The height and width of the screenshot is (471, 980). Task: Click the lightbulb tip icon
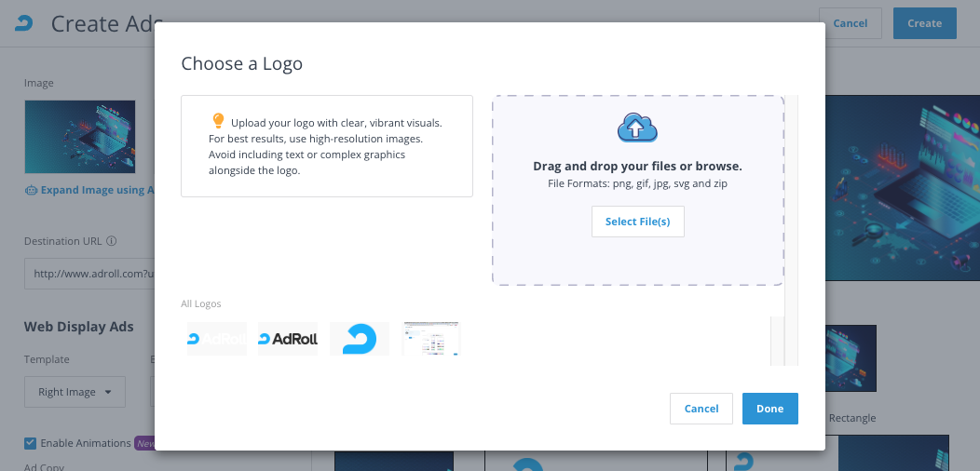click(x=218, y=121)
